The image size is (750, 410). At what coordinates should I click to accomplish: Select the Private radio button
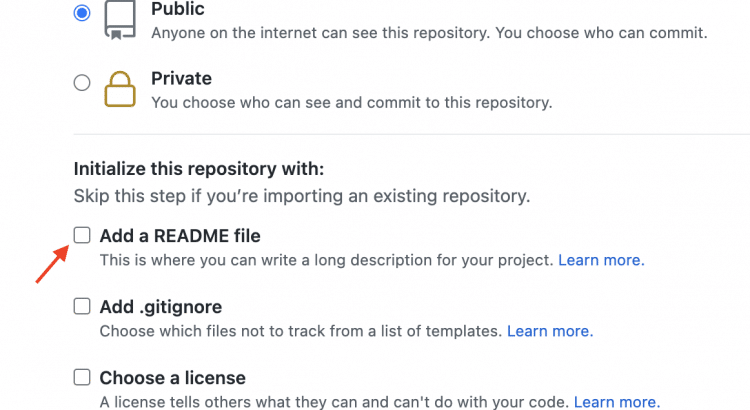[x=82, y=84]
